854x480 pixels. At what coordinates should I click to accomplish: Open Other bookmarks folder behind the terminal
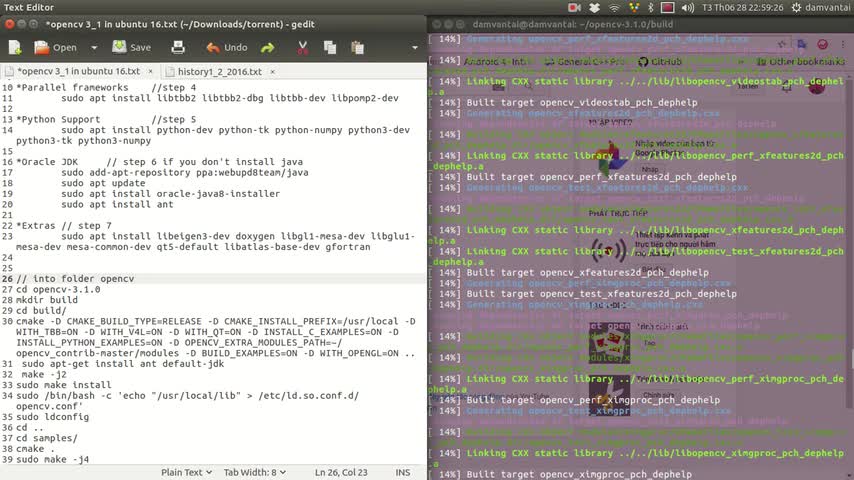pos(802,62)
